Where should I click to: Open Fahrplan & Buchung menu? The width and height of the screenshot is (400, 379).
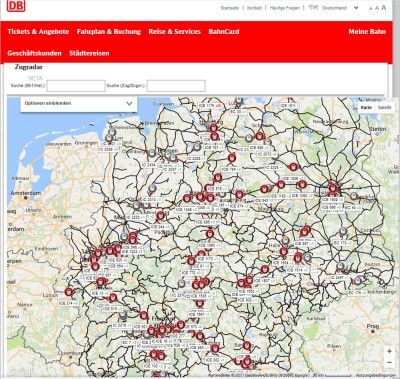click(109, 32)
